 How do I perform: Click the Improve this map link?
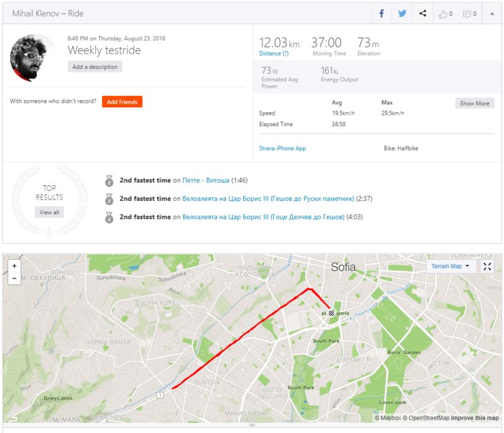click(x=475, y=418)
